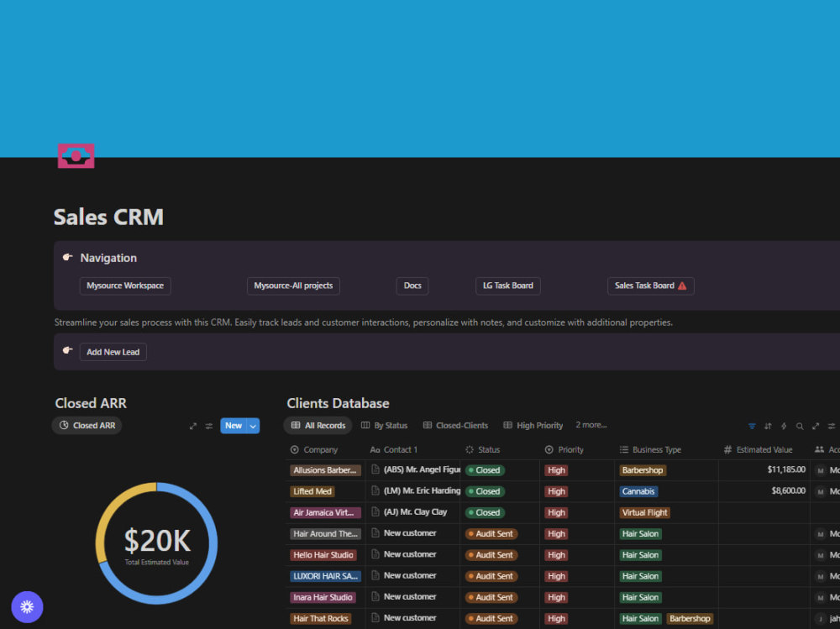Click the LUXORI HAIR SA... company tag

coord(324,576)
